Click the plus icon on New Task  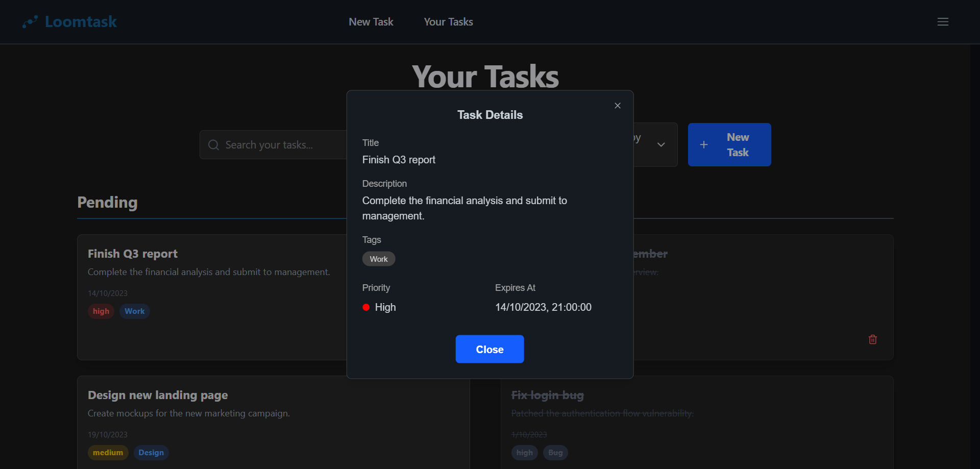704,145
